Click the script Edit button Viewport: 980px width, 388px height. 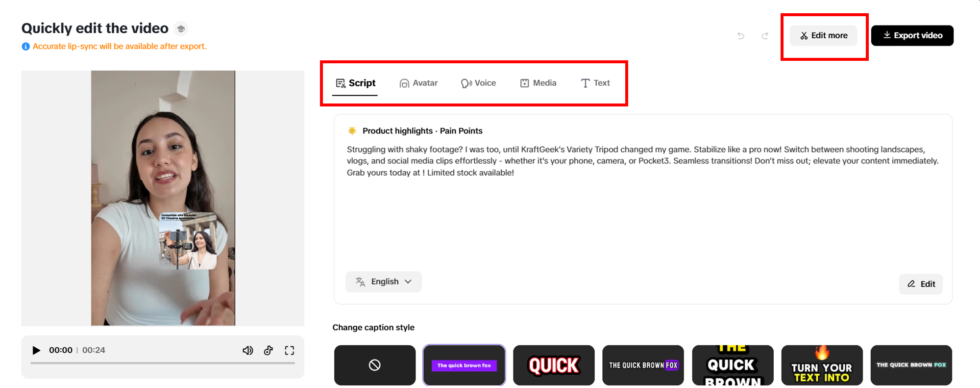click(921, 284)
